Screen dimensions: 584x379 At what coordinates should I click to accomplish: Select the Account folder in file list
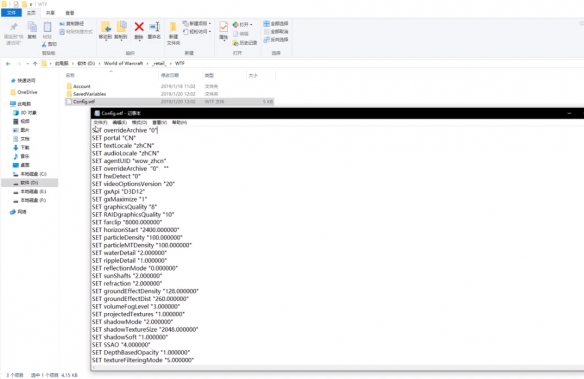point(82,86)
